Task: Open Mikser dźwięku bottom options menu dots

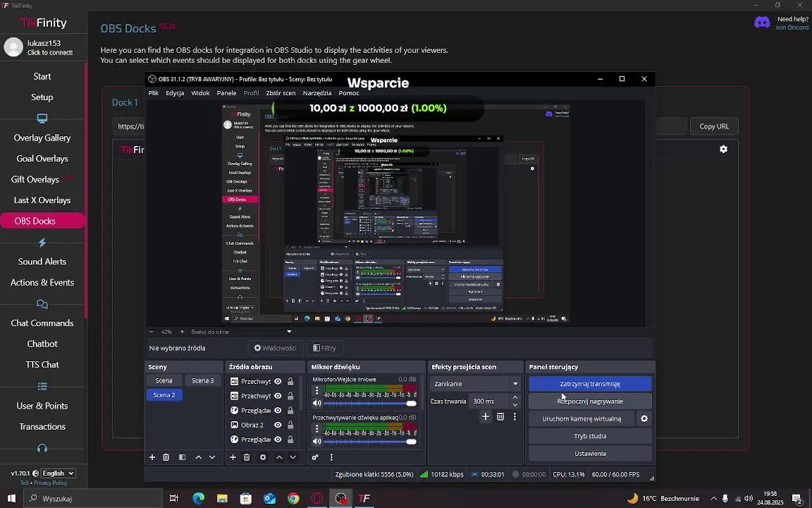Action: [x=331, y=457]
